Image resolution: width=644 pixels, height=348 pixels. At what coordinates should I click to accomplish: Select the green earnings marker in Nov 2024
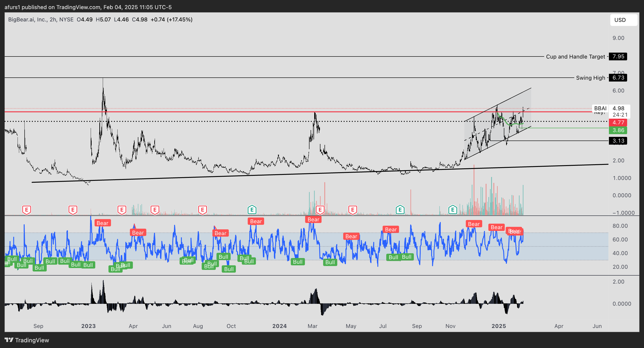pyautogui.click(x=453, y=210)
